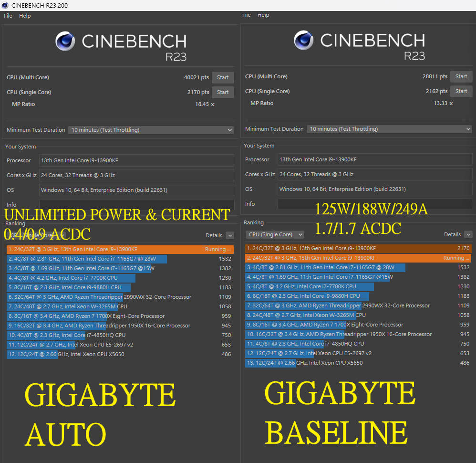The height and width of the screenshot is (463, 476).
Task: Start the right CPU Multi Core test
Action: coord(461,76)
